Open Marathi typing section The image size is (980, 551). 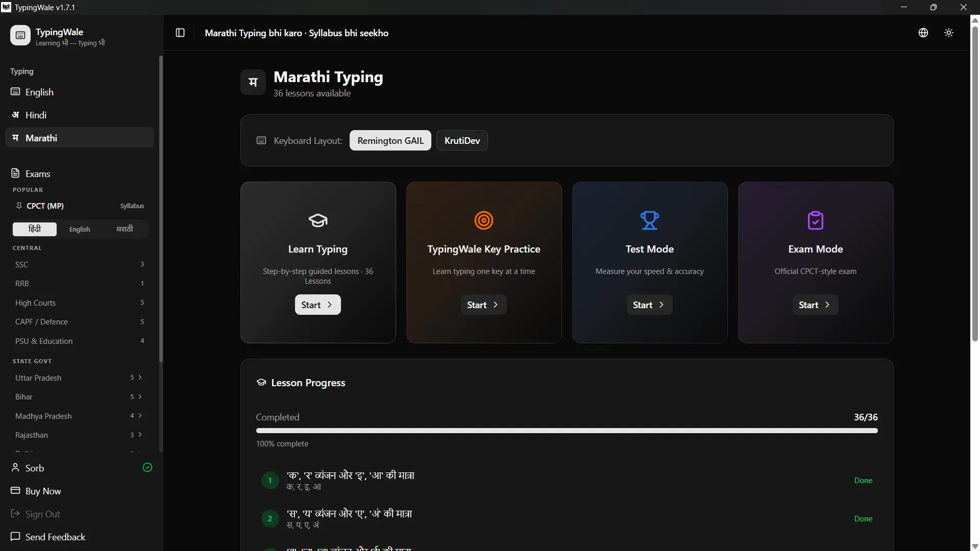pyautogui.click(x=80, y=138)
